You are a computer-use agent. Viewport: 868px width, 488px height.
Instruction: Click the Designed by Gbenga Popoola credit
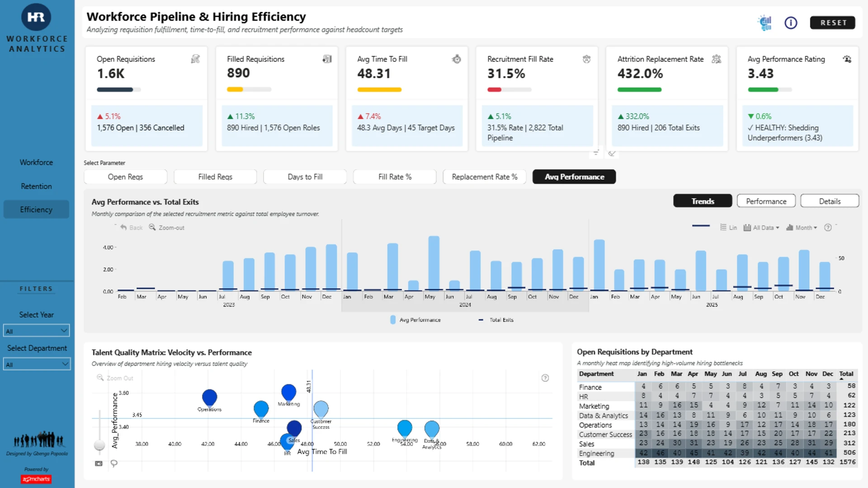click(37, 454)
